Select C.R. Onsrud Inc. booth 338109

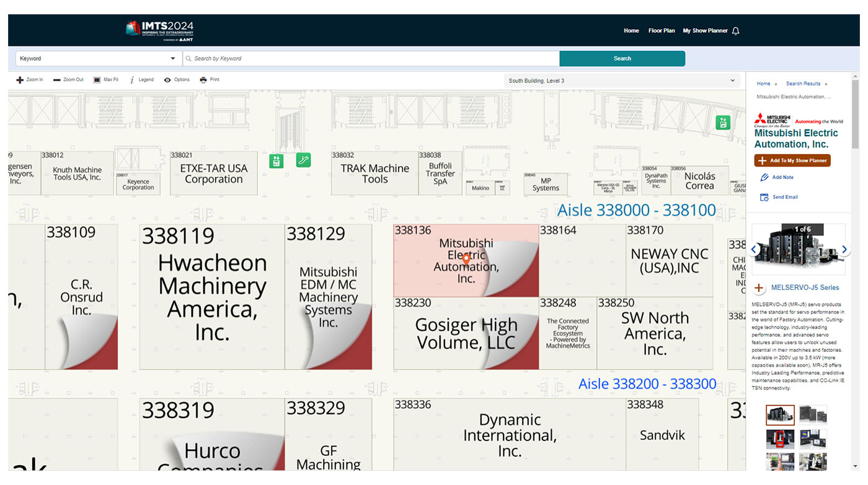[81, 297]
